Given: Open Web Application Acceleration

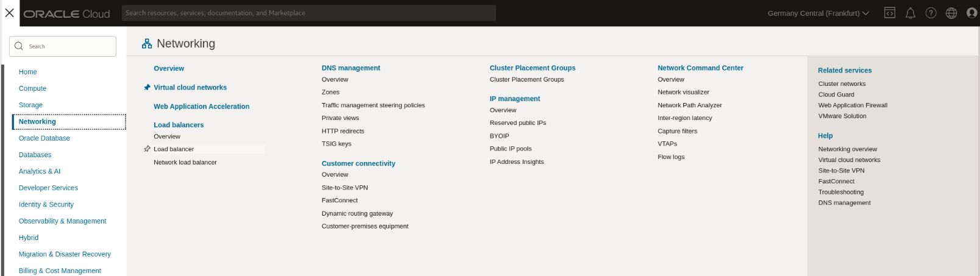Looking at the screenshot, I should click(202, 107).
